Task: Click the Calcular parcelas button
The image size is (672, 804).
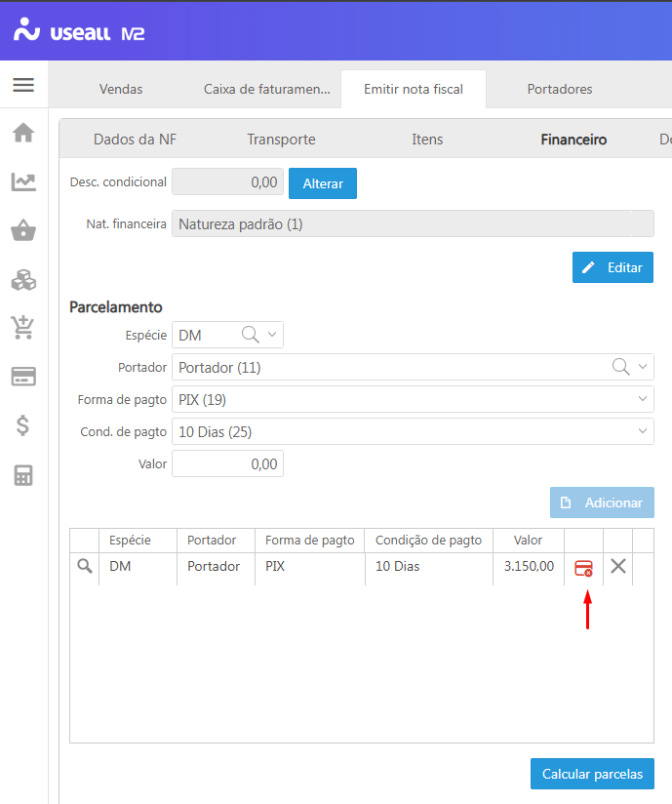Action: point(592,774)
